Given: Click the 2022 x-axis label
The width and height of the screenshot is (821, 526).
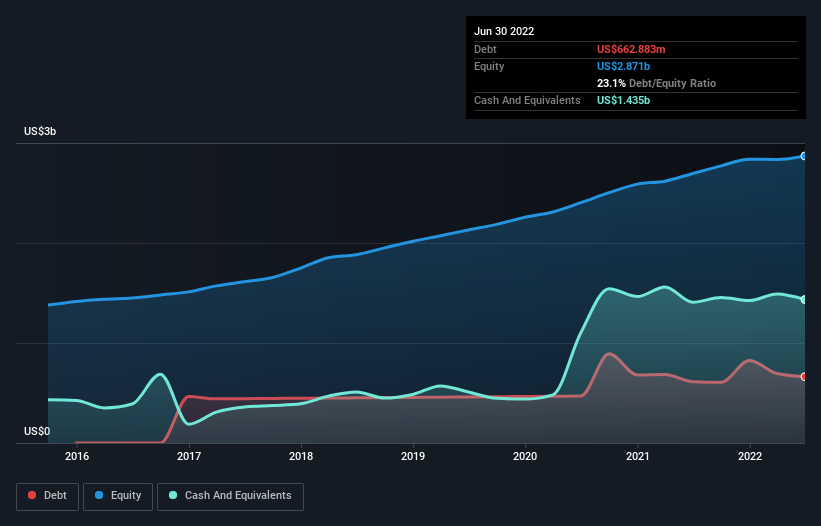Looking at the screenshot, I should pyautogui.click(x=750, y=456).
